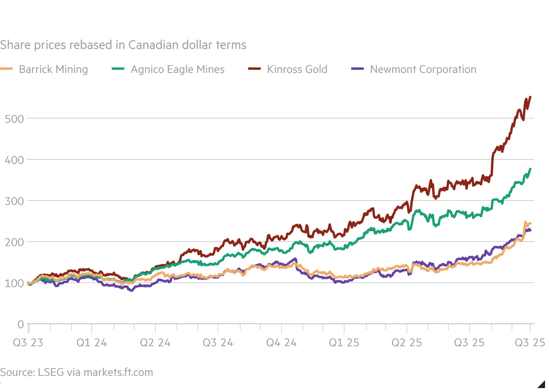
Task: Click the Q3 23 x-axis label
Action: coord(28,343)
